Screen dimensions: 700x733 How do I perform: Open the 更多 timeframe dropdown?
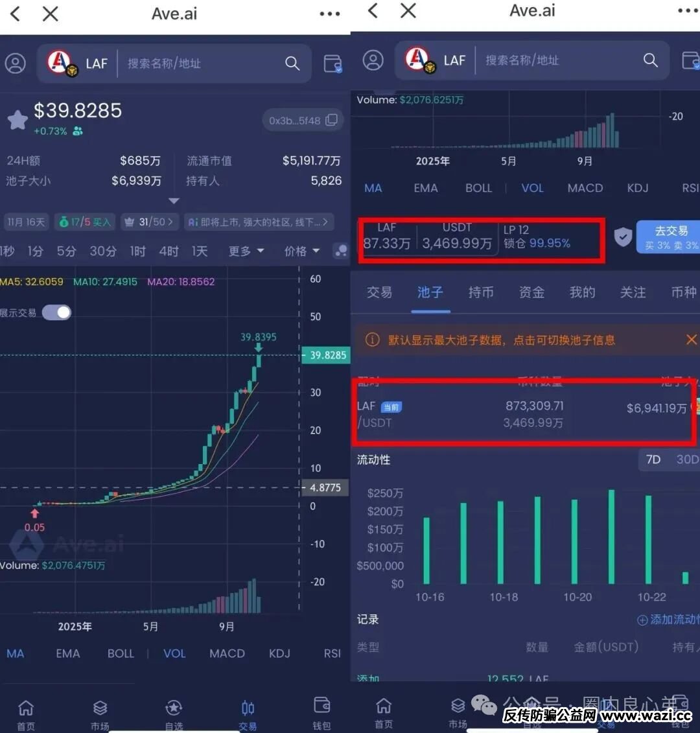pos(246,251)
